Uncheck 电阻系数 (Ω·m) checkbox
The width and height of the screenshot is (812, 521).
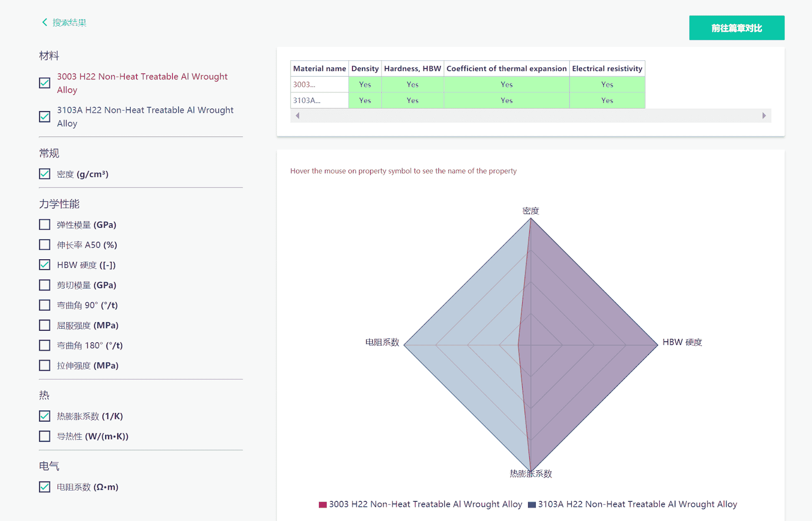pos(45,487)
